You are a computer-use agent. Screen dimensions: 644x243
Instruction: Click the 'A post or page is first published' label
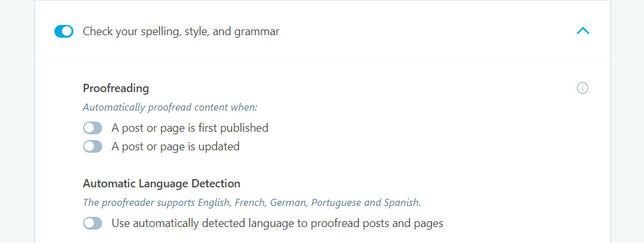point(190,128)
